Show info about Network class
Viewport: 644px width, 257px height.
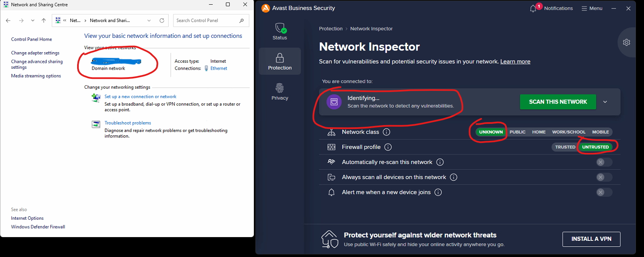[386, 132]
